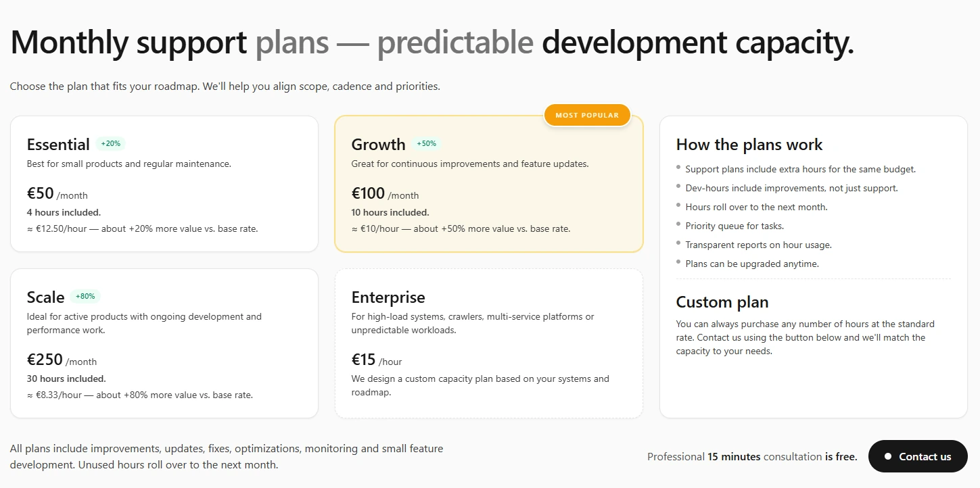Select the Enterprise plan card
980x488 pixels.
coord(488,343)
